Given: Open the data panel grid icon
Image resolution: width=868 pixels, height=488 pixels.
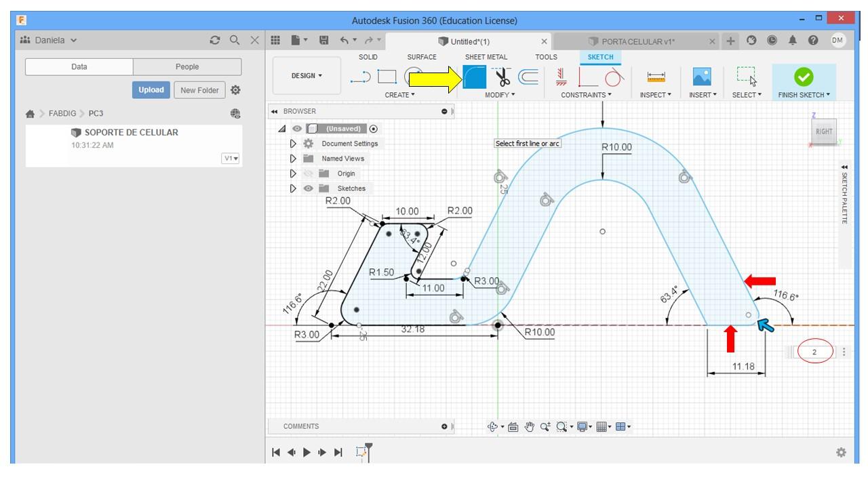Looking at the screenshot, I should (x=275, y=41).
